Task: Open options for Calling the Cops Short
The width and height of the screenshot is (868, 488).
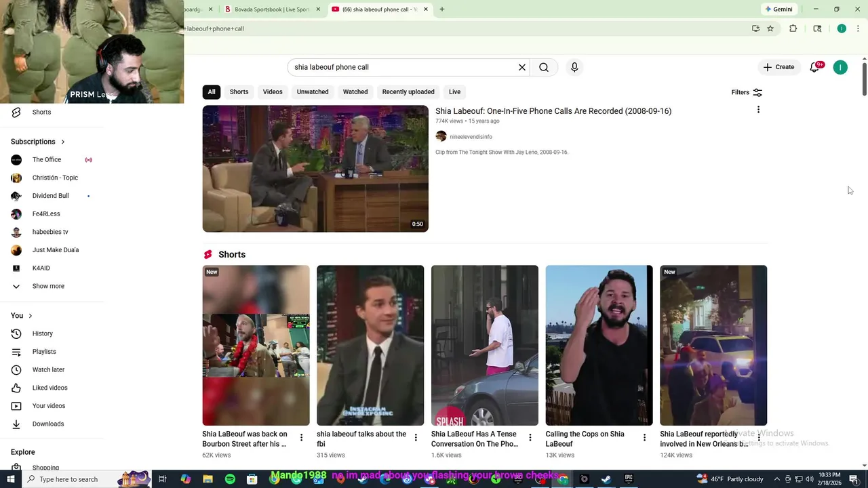Action: [644, 438]
